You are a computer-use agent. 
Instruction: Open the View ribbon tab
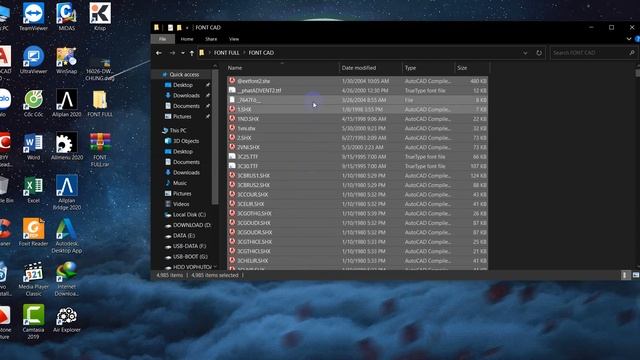tap(234, 39)
